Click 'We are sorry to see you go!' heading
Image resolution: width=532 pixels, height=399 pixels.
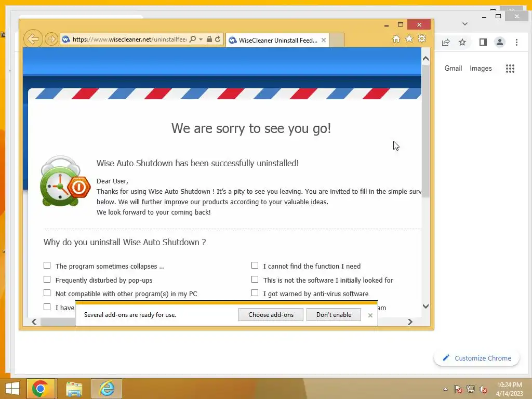251,129
